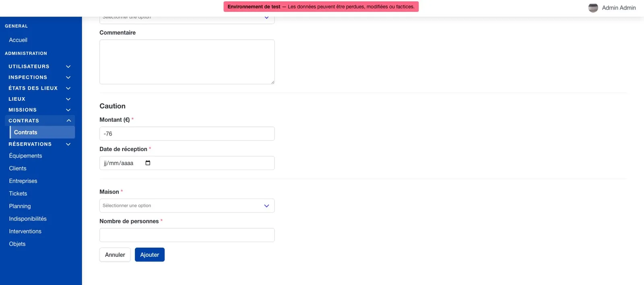Open the calendar picker for Date de réception
The image size is (644, 285).
[148, 163]
